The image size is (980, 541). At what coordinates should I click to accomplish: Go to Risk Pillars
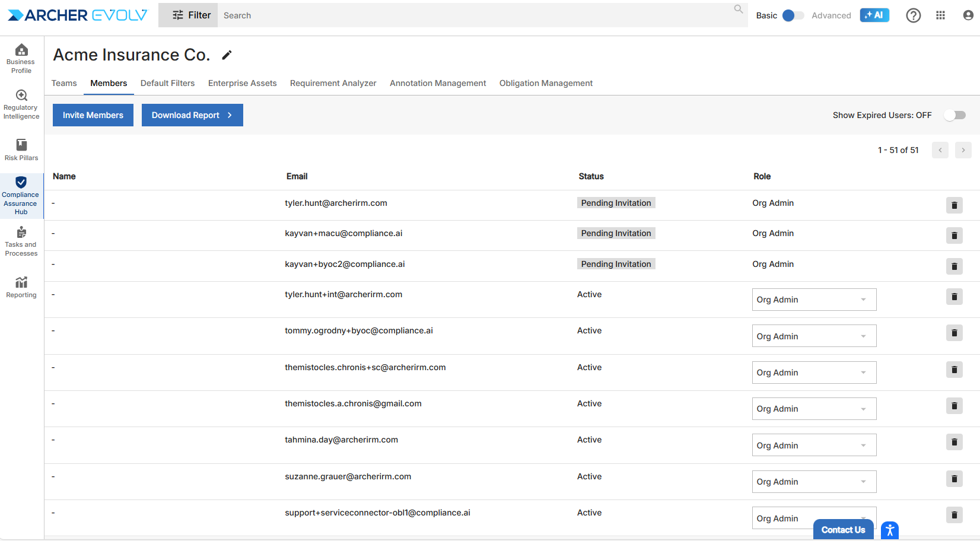tap(21, 149)
